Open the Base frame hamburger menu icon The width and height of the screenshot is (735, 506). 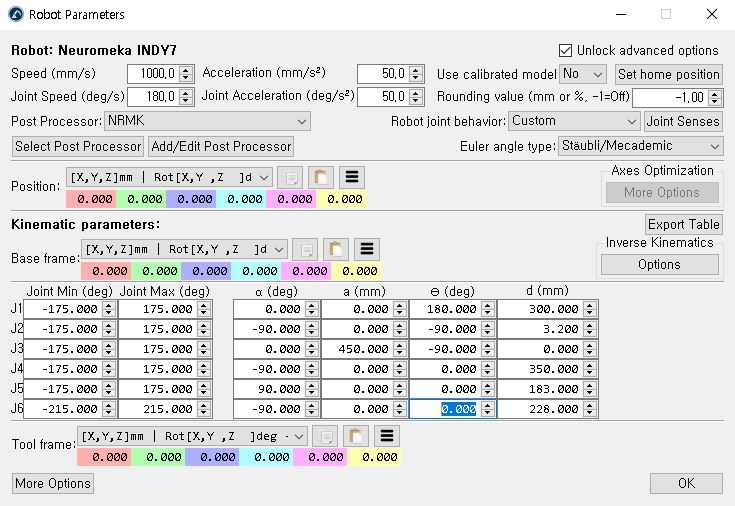pyautogui.click(x=366, y=249)
